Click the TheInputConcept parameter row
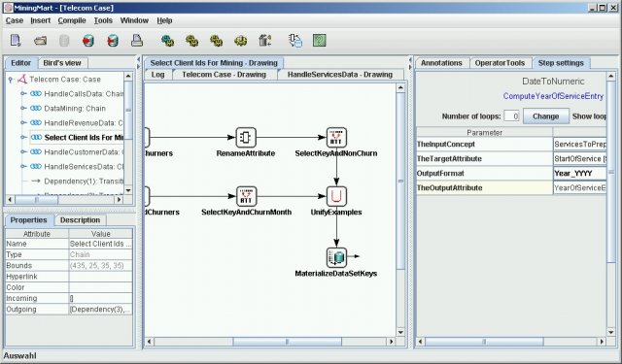 coord(511,145)
